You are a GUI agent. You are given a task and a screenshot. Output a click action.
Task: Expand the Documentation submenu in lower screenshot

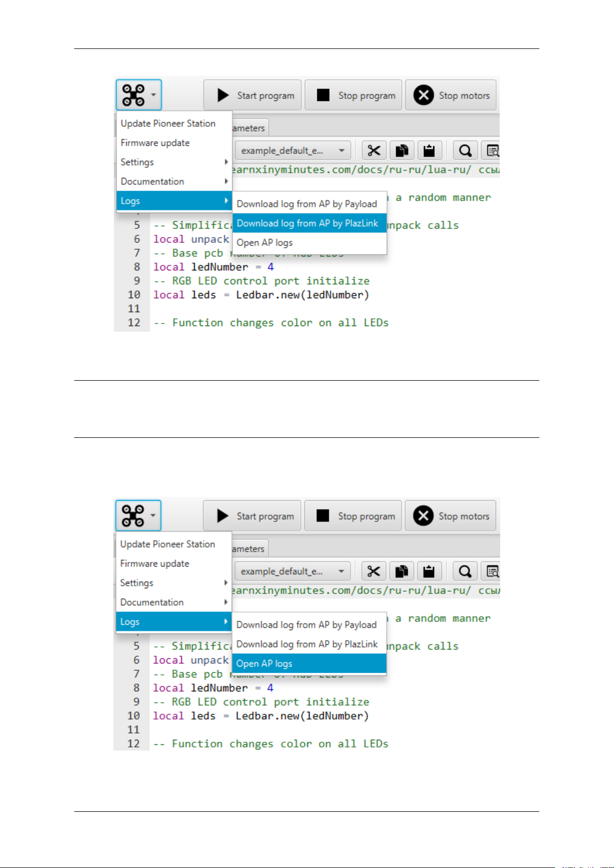pos(174,602)
